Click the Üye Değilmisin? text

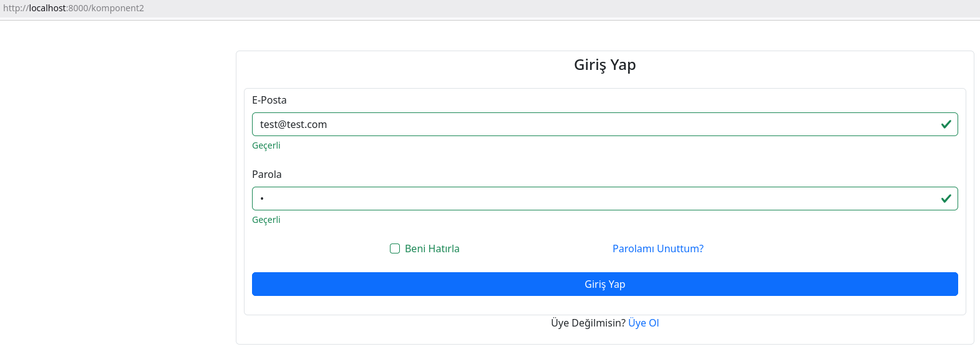pyautogui.click(x=588, y=323)
